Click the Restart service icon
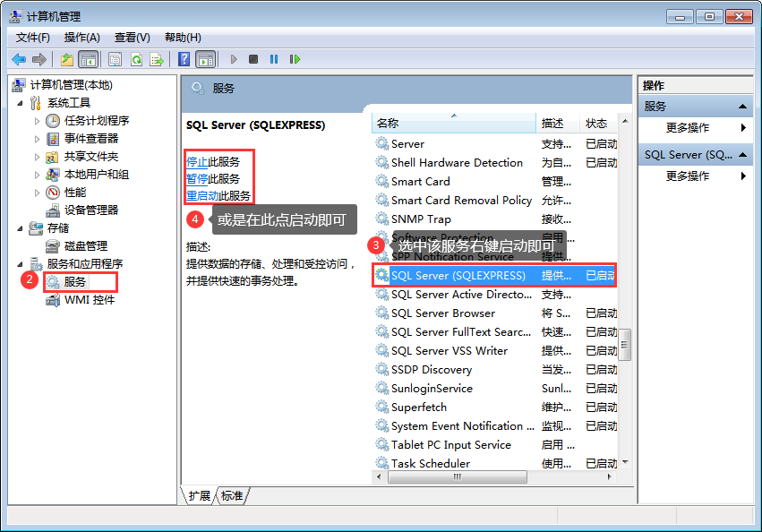762x532 pixels. [295, 59]
